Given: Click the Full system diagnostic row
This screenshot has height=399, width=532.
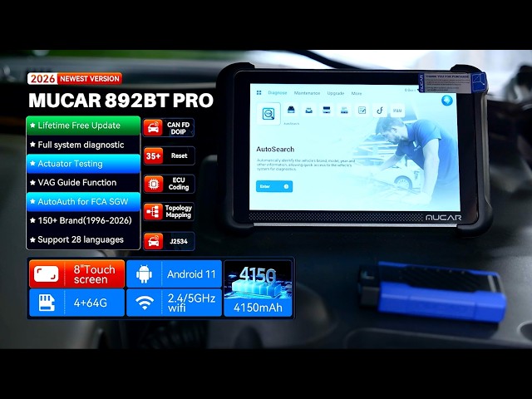Looking at the screenshot, I should (x=83, y=145).
